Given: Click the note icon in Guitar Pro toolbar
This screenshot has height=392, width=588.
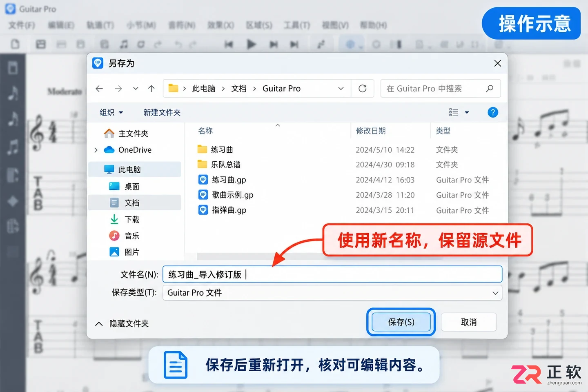Looking at the screenshot, I should pos(123,44).
